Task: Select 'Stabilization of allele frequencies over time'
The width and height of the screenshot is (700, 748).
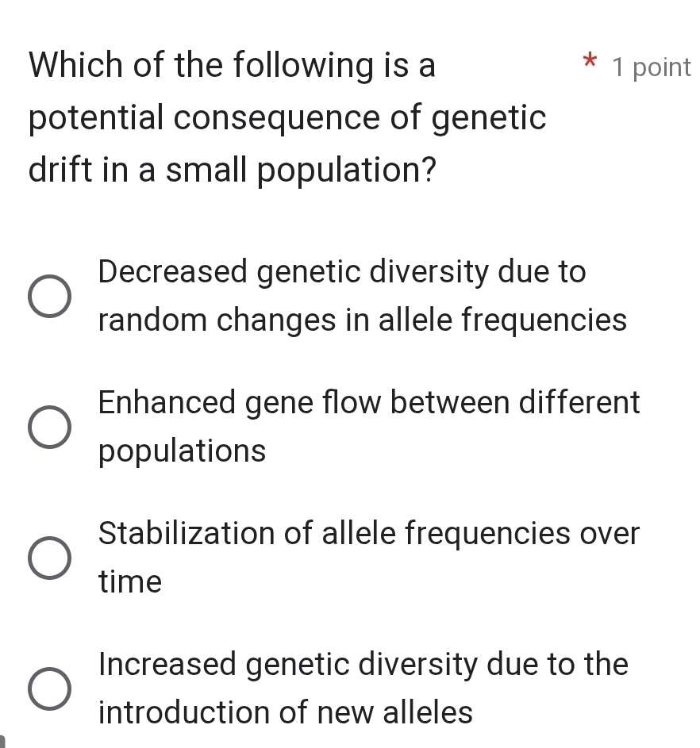Action: click(52, 559)
